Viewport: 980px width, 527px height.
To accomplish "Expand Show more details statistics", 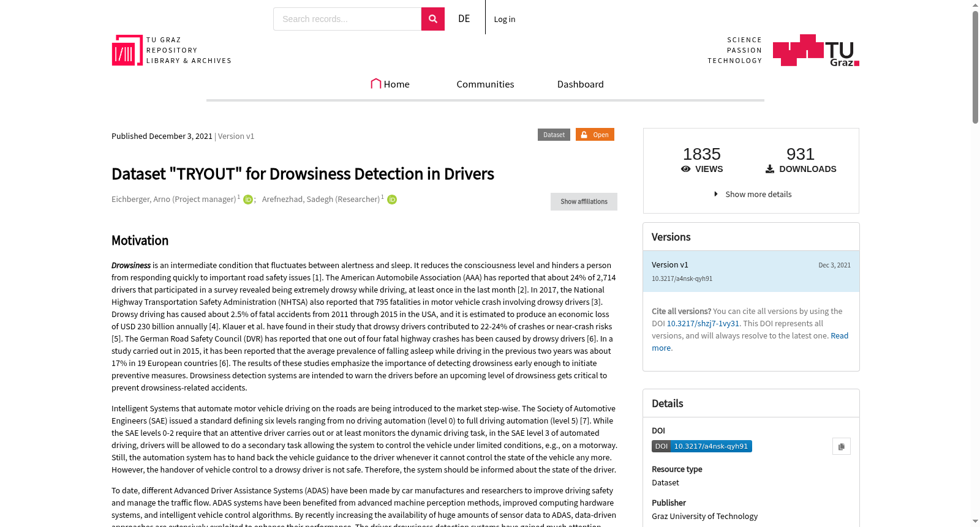I will (752, 194).
